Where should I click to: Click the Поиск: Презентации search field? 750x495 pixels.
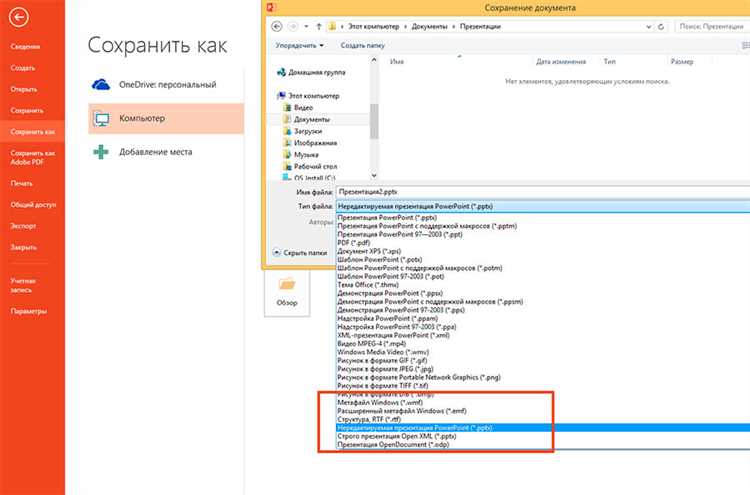pyautogui.click(x=712, y=27)
